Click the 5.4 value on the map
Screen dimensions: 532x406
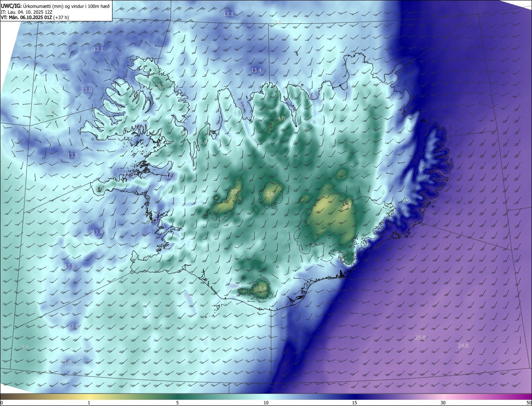(x=203, y=142)
